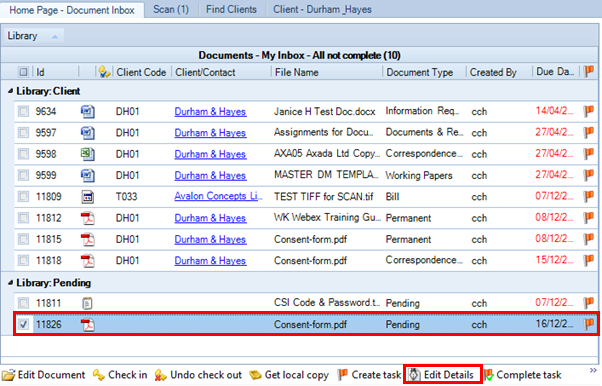Viewport: 602px width, 386px height.
Task: Click Create task toolbar button
Action: click(x=369, y=375)
